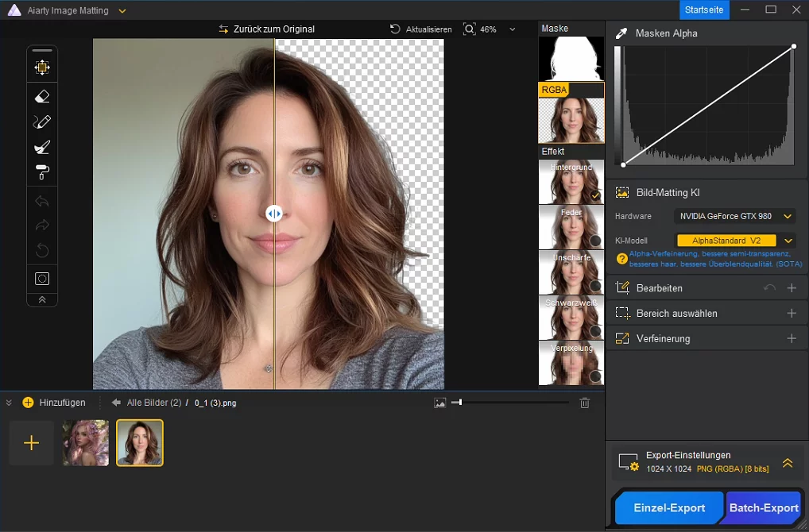This screenshot has width=809, height=532.
Task: Click the Einzel-Export button
Action: click(668, 508)
